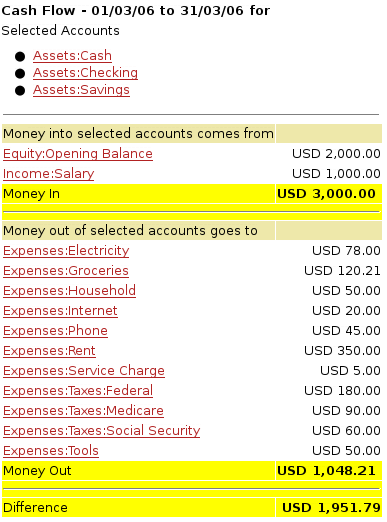This screenshot has height=522, width=387.
Task: Click the Expenses:Phone link
Action: click(55, 331)
